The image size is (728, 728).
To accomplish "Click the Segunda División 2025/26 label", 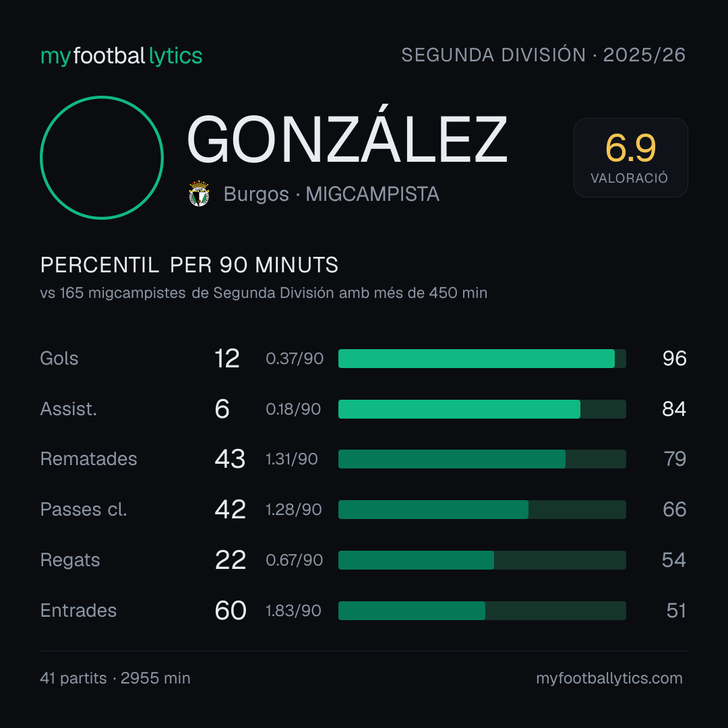I will (x=543, y=55).
